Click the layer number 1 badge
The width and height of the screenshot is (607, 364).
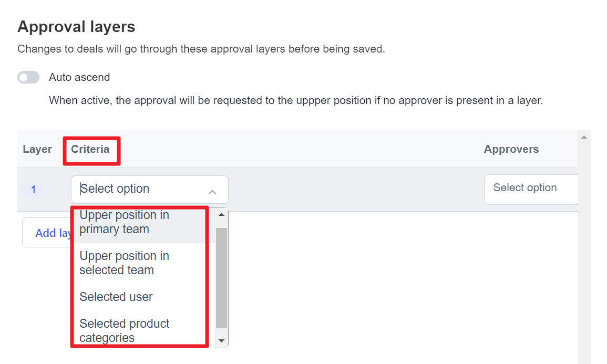34,190
